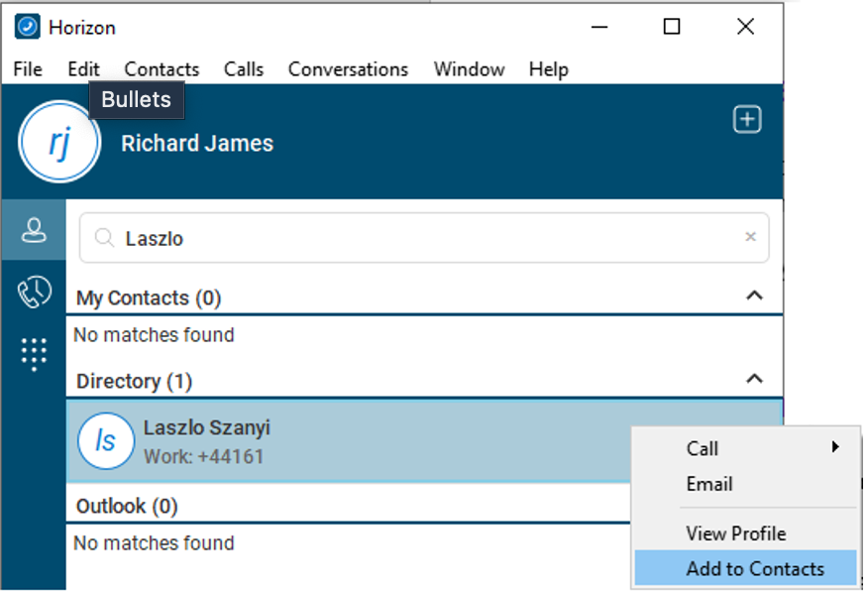Collapse the My Contacts section
Screen dimensions: 868x597
coord(754,296)
